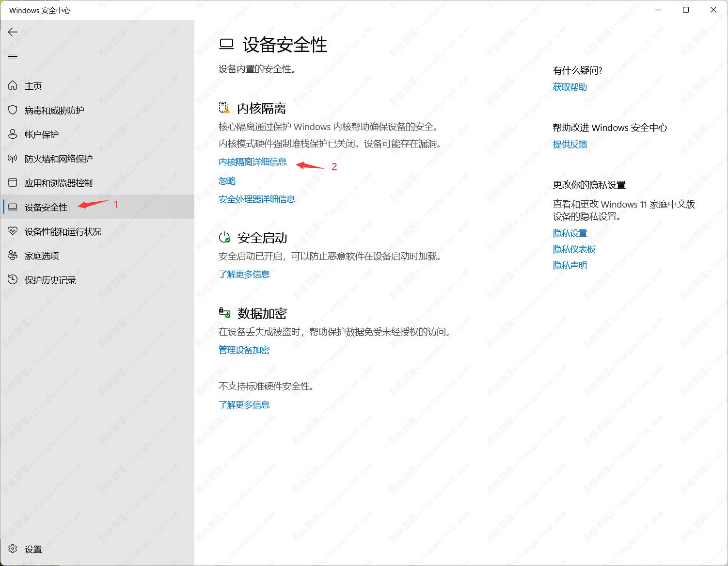The image size is (728, 566).
Task: Close the Windows 安全中心 window
Action: [x=713, y=10]
